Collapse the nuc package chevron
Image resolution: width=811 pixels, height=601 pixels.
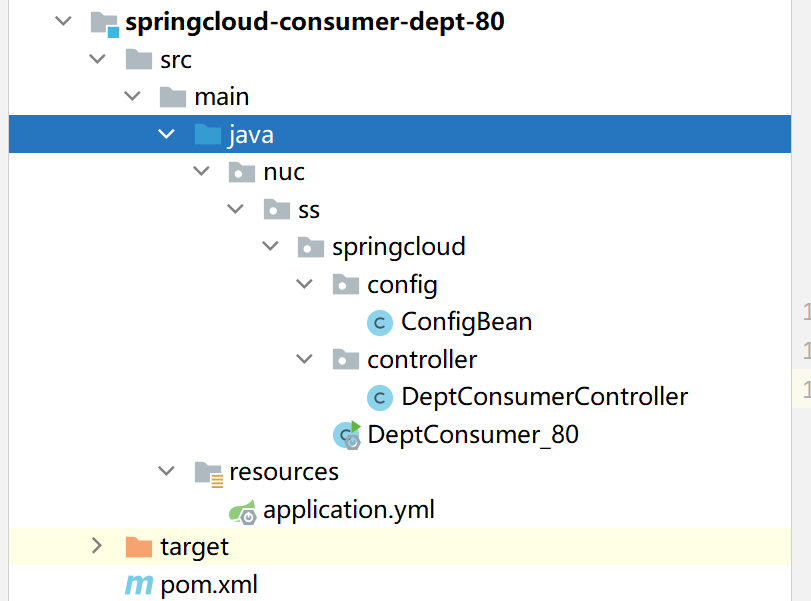point(201,171)
